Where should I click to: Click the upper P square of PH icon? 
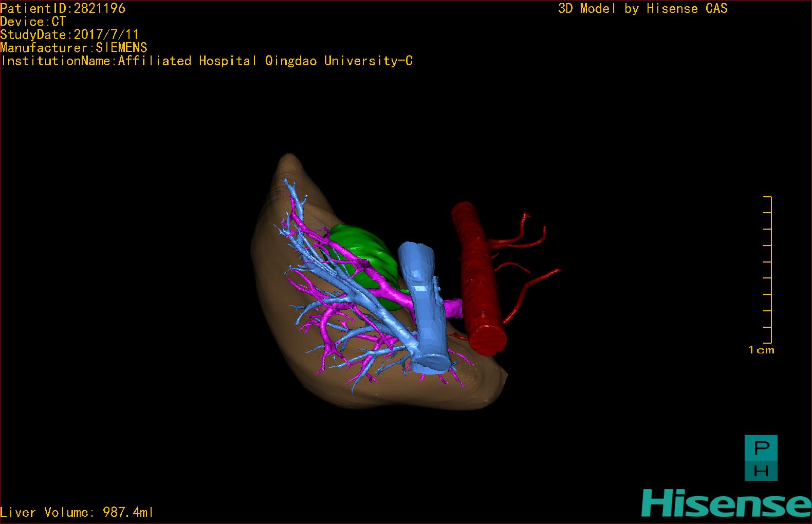click(x=761, y=448)
